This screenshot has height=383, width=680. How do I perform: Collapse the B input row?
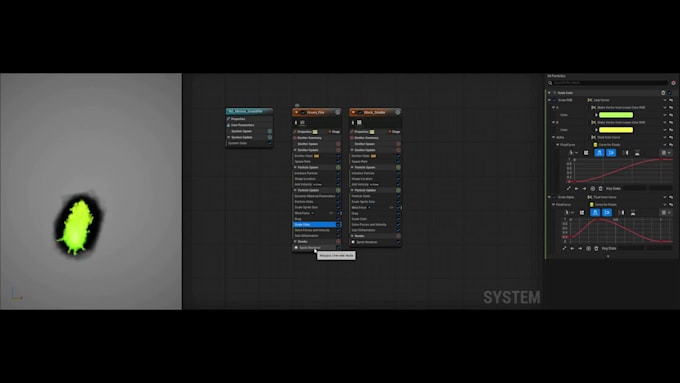point(553,122)
